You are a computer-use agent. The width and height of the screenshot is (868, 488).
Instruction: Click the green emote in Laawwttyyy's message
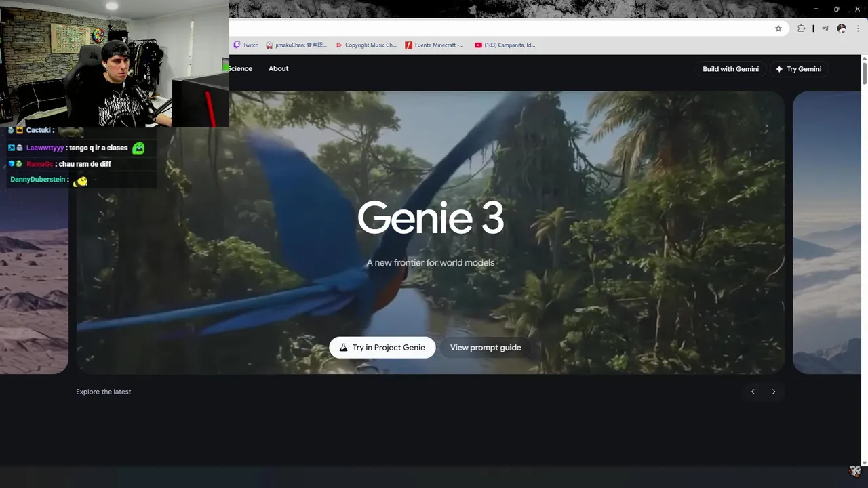[138, 148]
